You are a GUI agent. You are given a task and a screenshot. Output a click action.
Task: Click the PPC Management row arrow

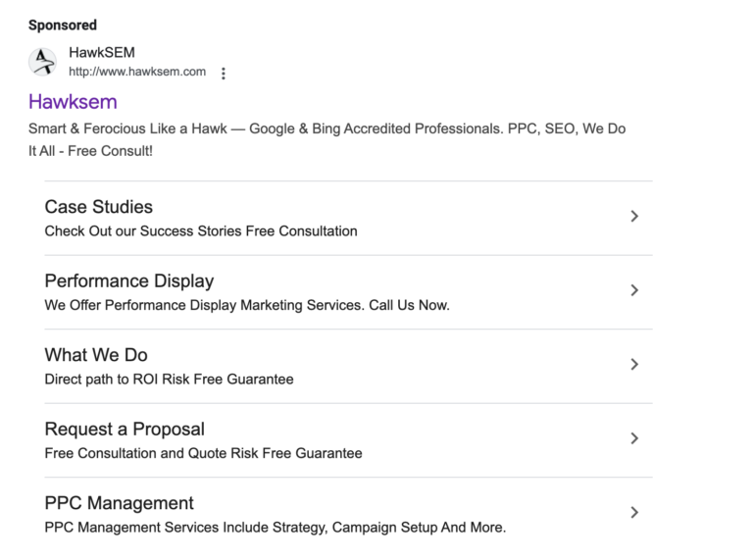634,512
